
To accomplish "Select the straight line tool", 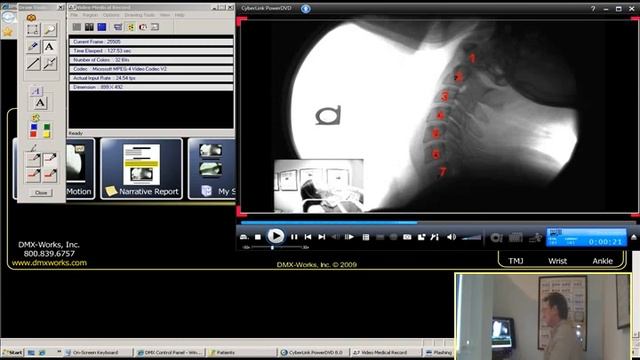I will pyautogui.click(x=33, y=64).
